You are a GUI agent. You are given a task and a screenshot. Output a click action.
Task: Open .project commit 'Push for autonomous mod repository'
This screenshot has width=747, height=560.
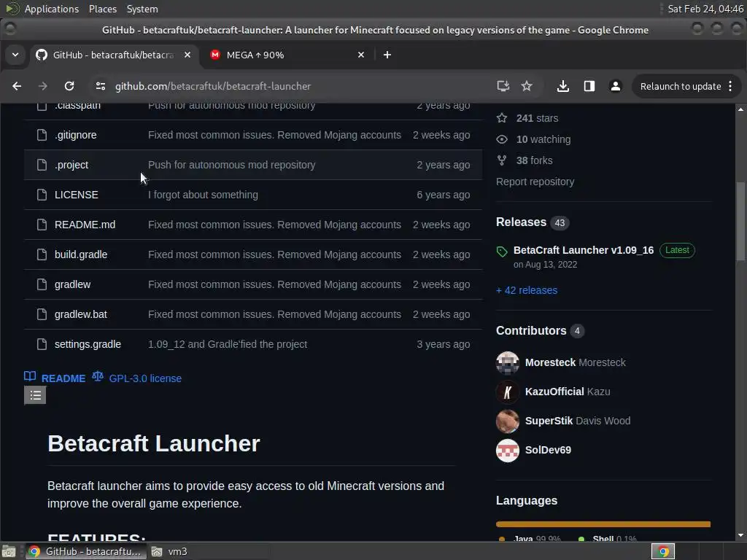tap(231, 166)
